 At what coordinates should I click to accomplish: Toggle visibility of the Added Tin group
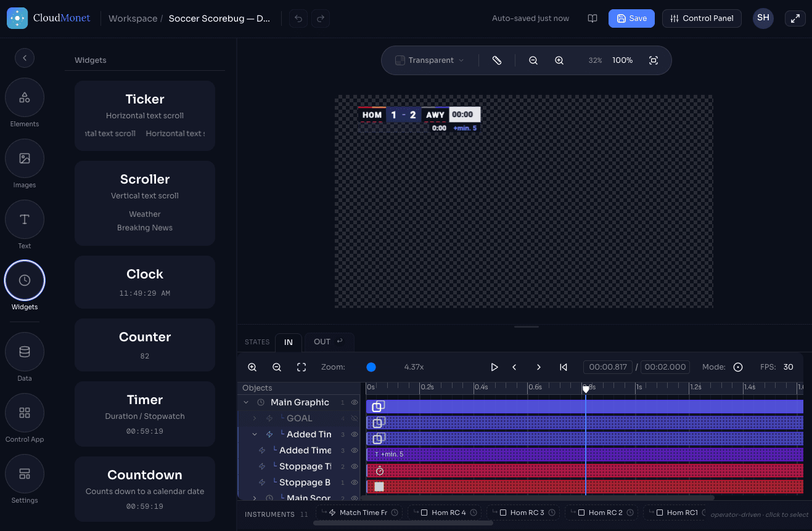pos(355,434)
